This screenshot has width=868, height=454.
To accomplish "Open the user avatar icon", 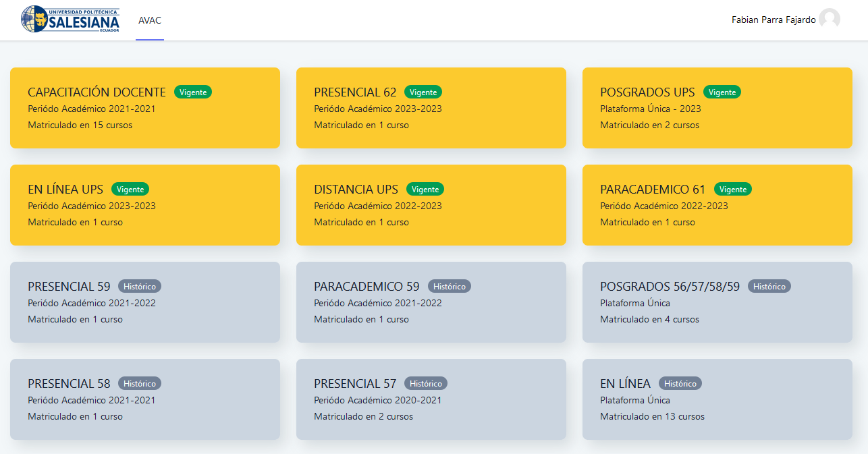I will (x=830, y=20).
